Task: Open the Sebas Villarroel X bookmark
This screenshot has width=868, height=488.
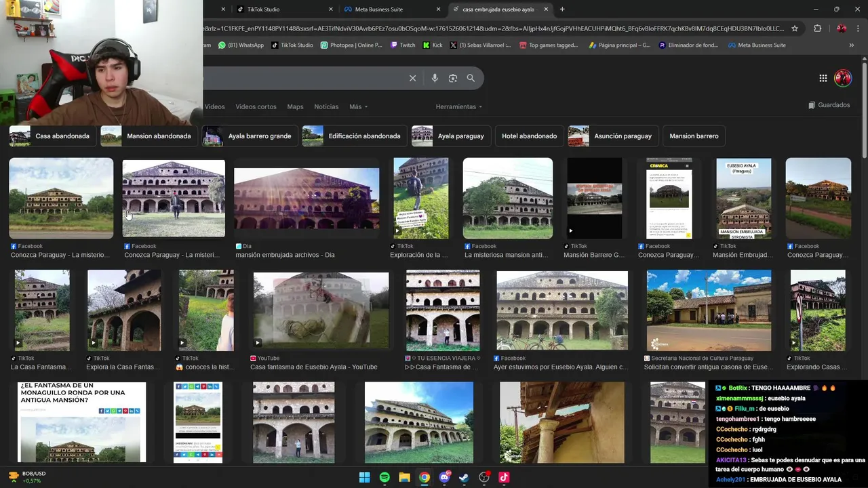Action: tap(481, 45)
